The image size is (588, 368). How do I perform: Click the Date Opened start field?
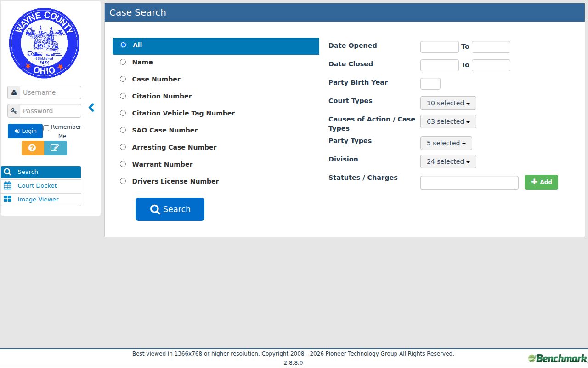(440, 47)
